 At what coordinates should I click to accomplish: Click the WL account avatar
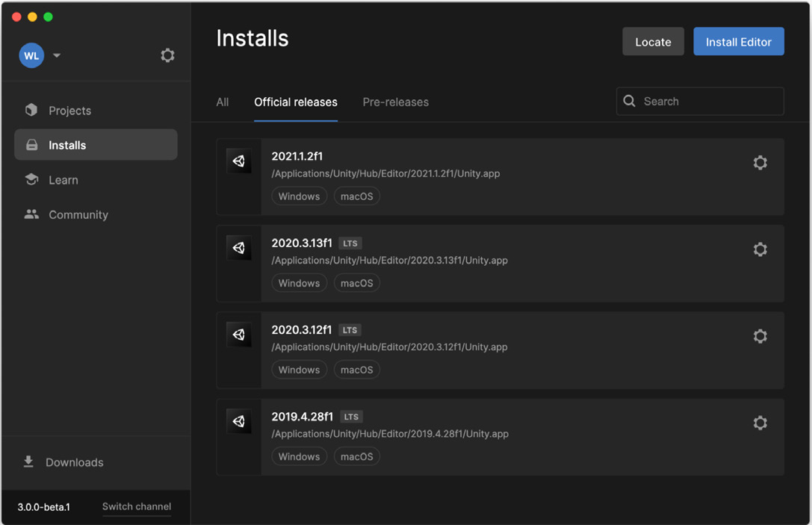(x=31, y=55)
